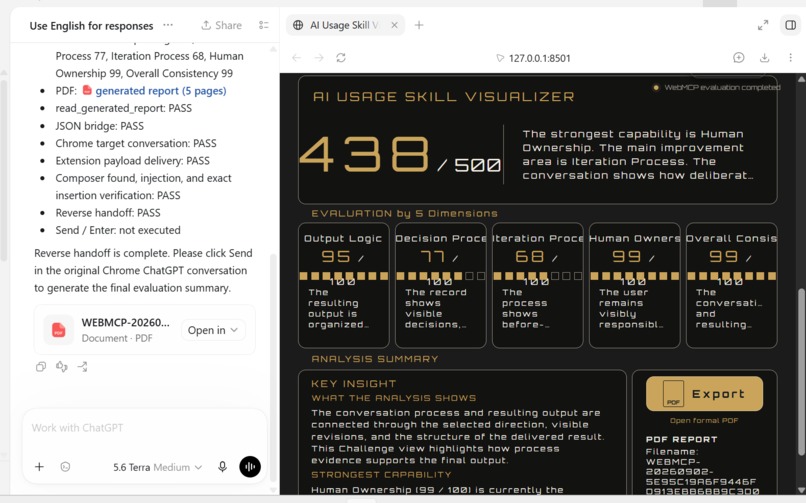Close the AI Usage Skill tab

point(394,25)
